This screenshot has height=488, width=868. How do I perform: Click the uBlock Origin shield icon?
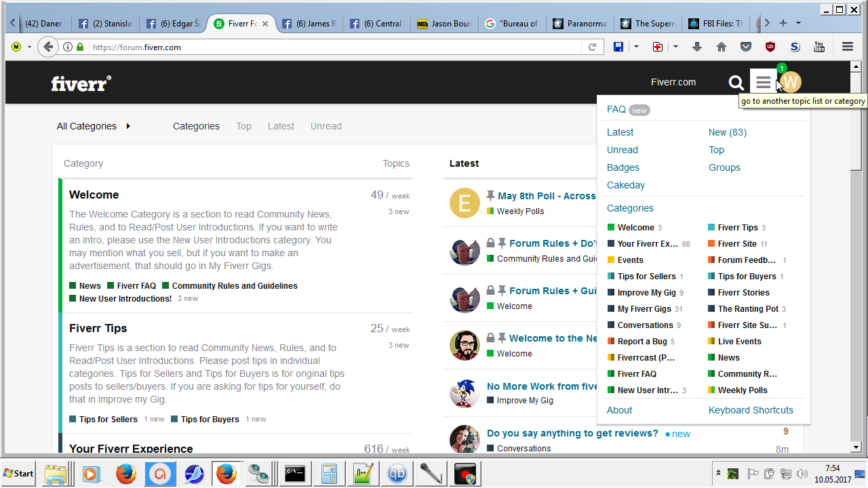(770, 47)
